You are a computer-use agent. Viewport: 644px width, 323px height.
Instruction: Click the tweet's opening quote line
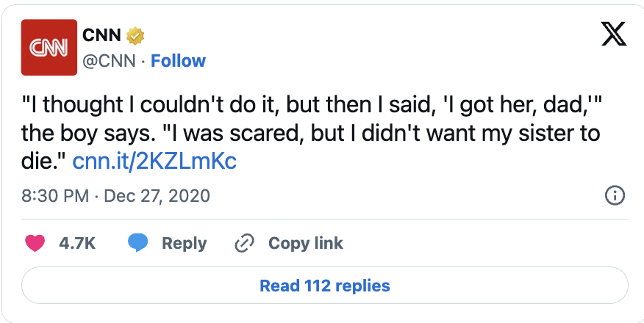[x=311, y=105]
